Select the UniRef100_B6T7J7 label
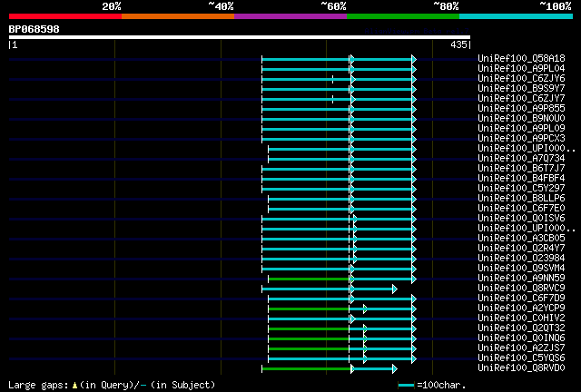 [521, 169]
